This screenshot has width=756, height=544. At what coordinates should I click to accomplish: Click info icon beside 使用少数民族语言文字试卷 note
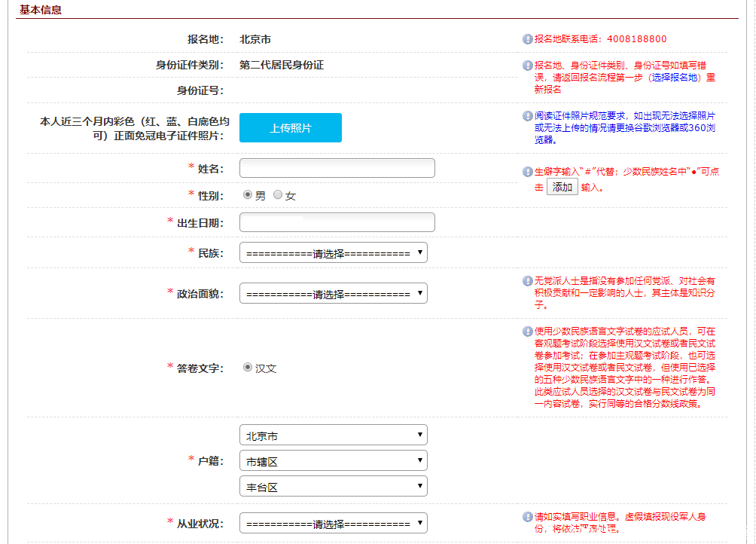pyautogui.click(x=527, y=332)
